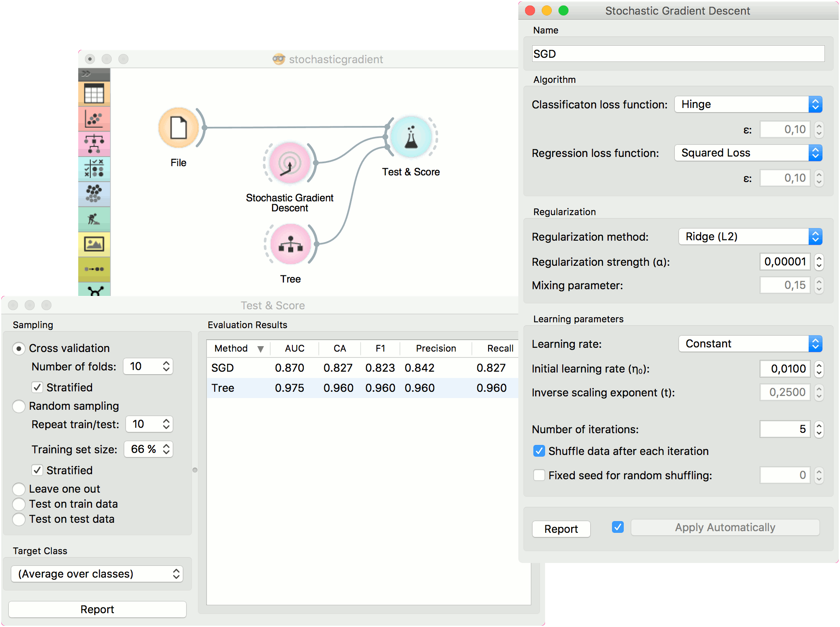Sort results by the AUC column header
Viewport: 840px width, 627px height.
point(295,348)
